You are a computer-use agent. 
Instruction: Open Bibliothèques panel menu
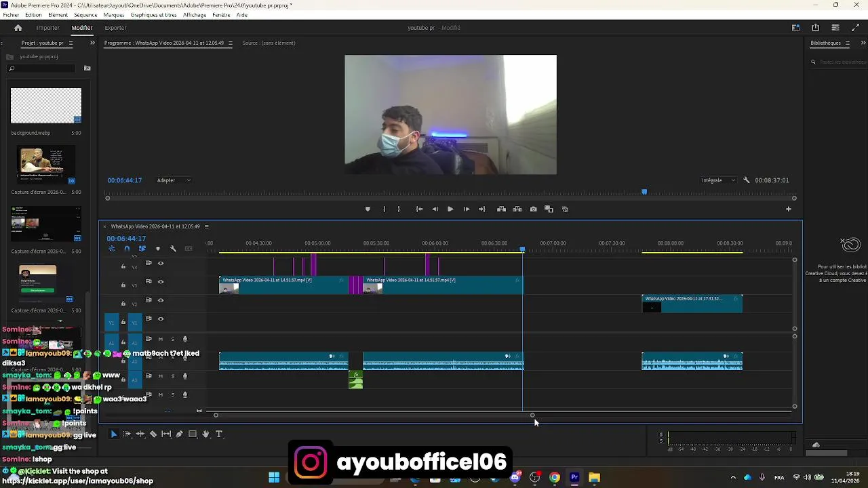point(848,43)
